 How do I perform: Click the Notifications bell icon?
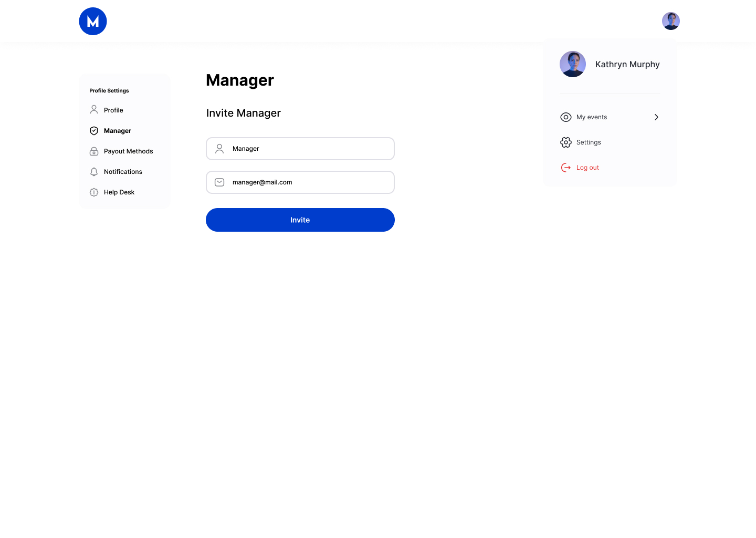[94, 172]
